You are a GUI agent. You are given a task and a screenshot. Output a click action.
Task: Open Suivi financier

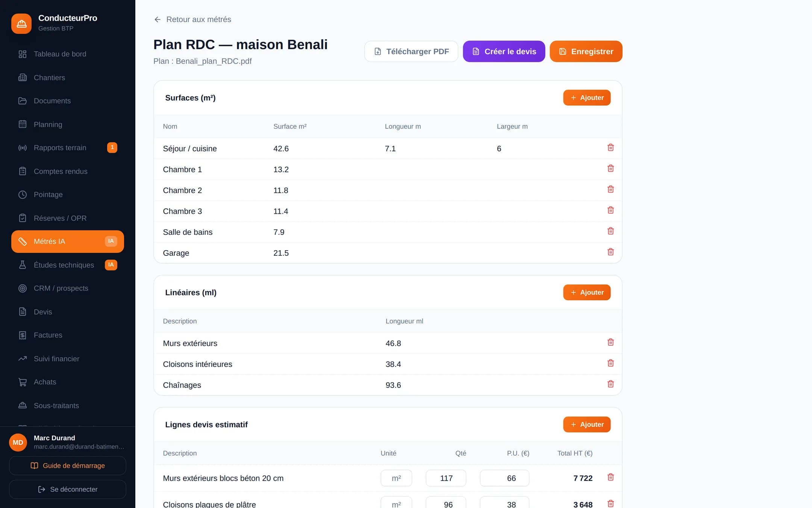pyautogui.click(x=68, y=359)
